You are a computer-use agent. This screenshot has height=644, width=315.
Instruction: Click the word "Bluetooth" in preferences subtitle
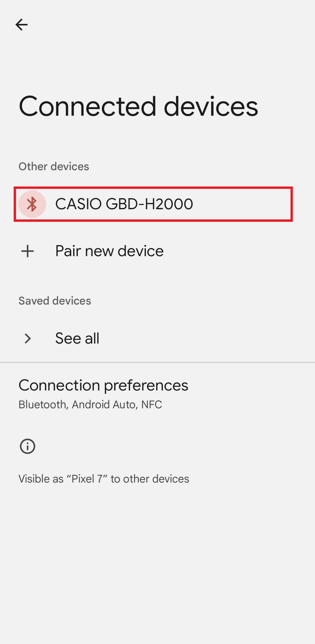43,404
